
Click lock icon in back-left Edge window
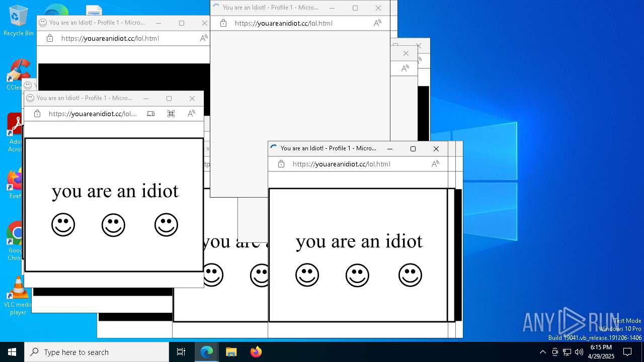50,38
